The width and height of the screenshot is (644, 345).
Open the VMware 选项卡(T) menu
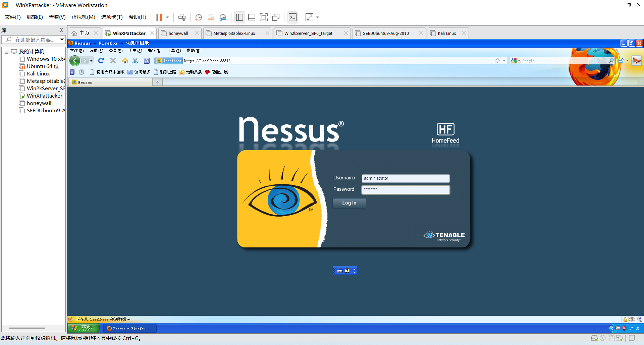pos(112,17)
